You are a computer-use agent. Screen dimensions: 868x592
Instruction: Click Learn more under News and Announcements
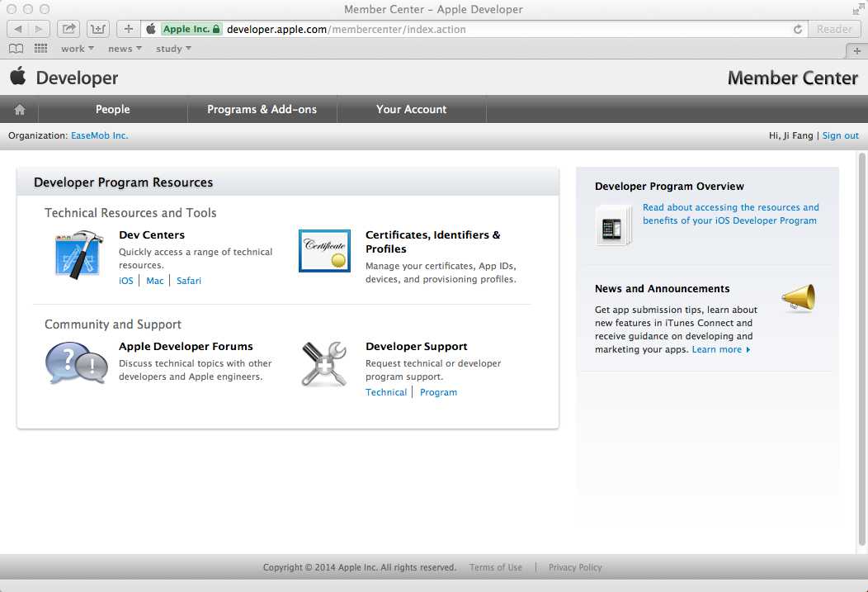click(x=721, y=349)
